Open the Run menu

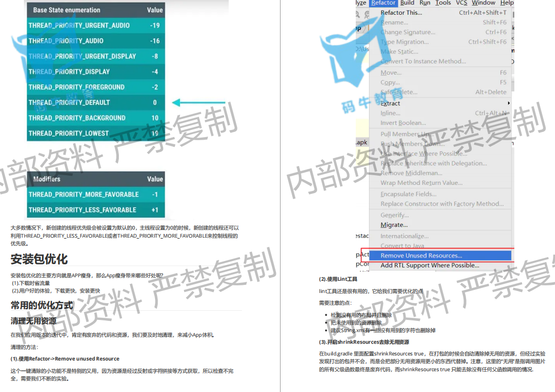(x=425, y=3)
